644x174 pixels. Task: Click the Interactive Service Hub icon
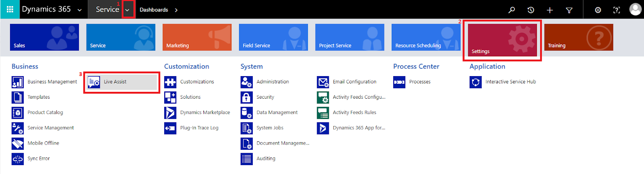476,82
